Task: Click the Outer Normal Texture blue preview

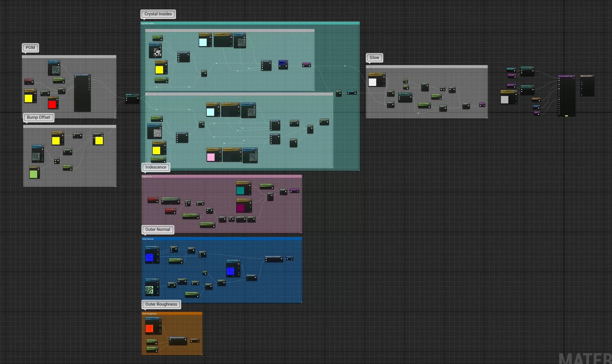Action: (149, 258)
